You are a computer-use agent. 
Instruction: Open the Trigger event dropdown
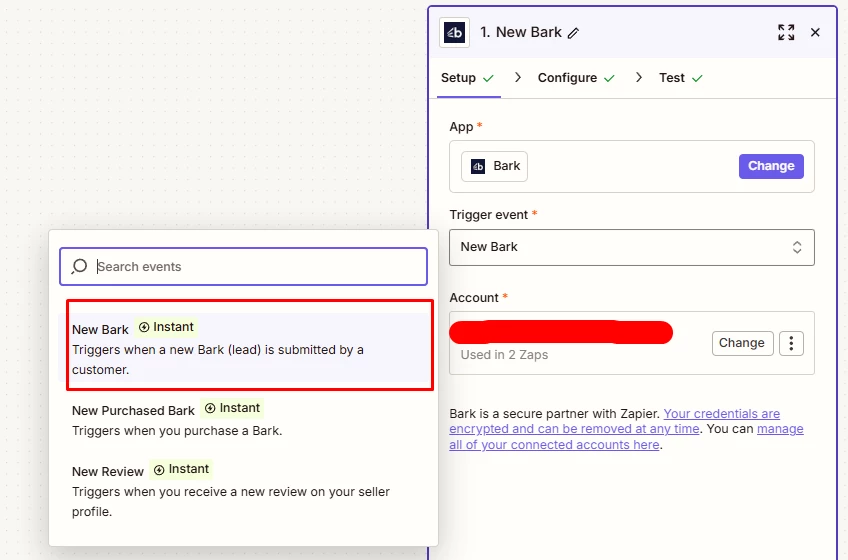(x=632, y=247)
